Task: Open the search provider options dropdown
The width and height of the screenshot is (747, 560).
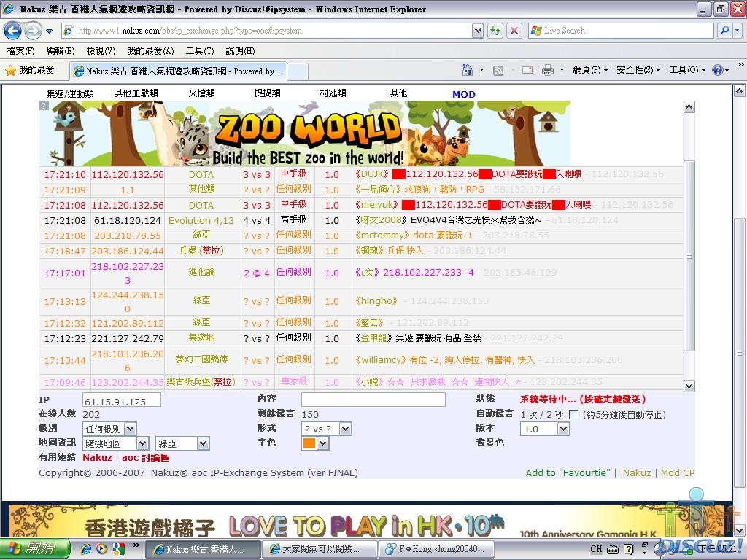Action: 737,31
